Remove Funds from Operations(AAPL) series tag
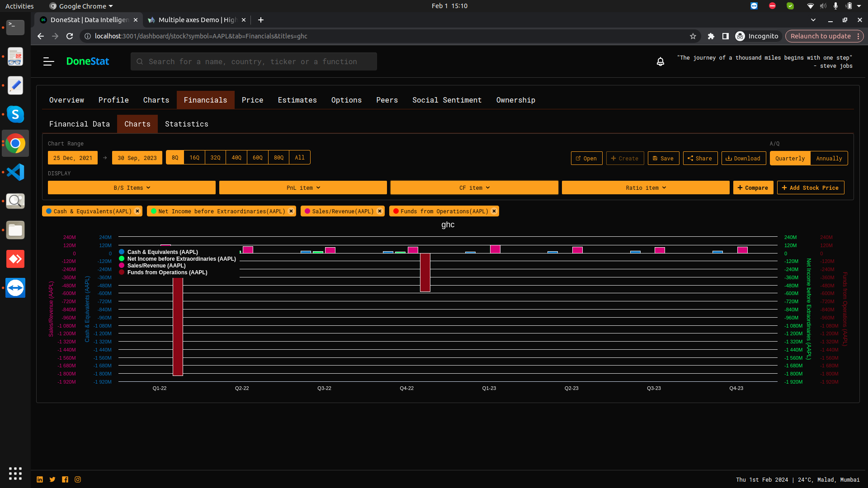Screen dimensions: 868x488 coord(494,211)
